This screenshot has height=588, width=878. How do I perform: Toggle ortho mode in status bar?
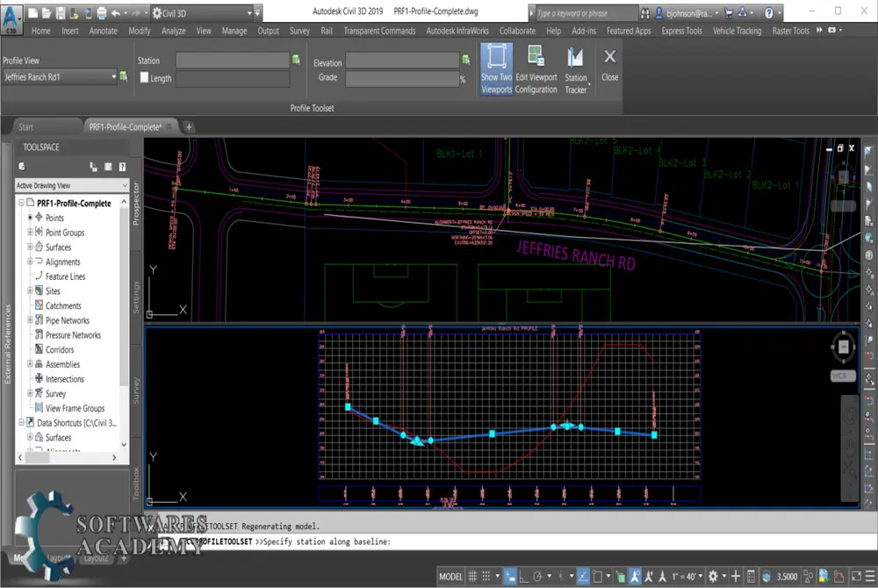524,577
